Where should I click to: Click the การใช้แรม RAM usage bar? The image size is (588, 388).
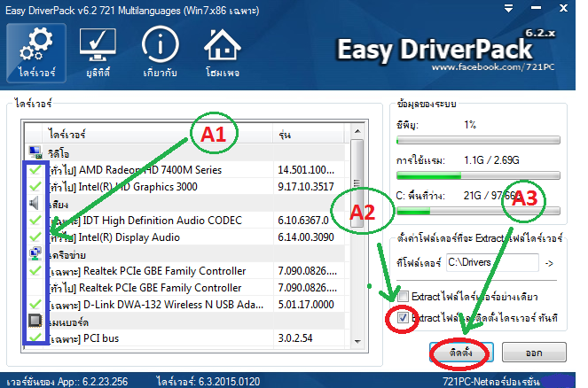(478, 175)
